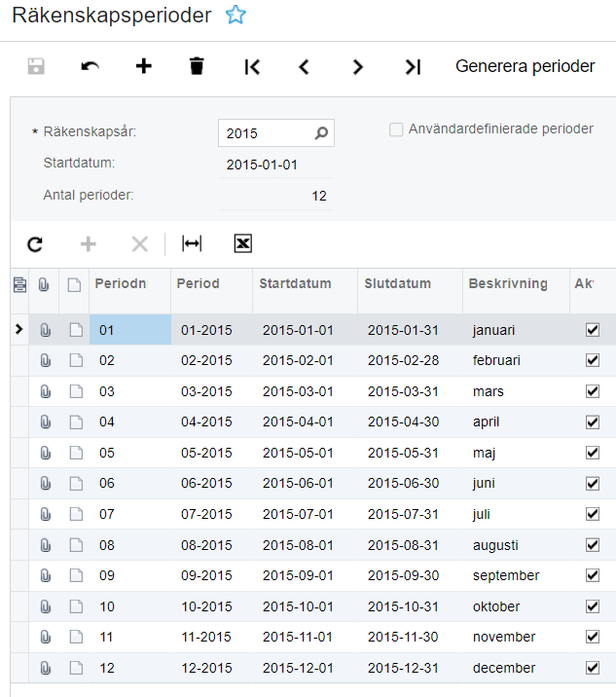Fit columns with the width arrows icon

[x=192, y=243]
